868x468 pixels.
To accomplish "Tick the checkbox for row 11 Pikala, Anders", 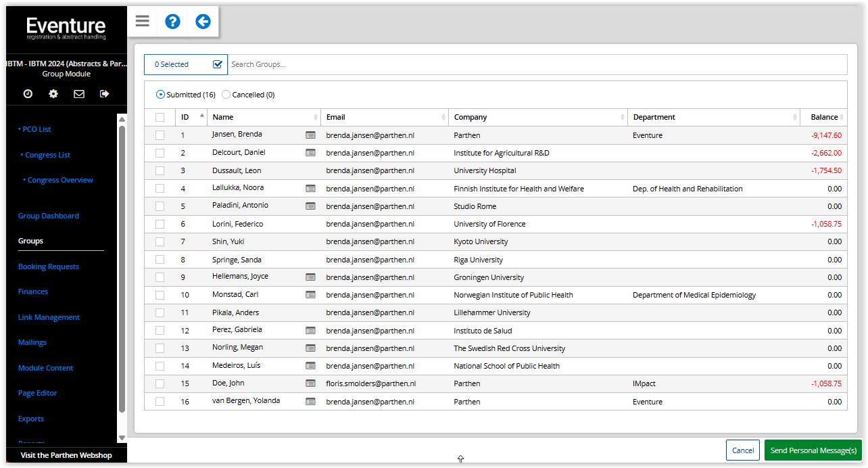I will pos(160,312).
